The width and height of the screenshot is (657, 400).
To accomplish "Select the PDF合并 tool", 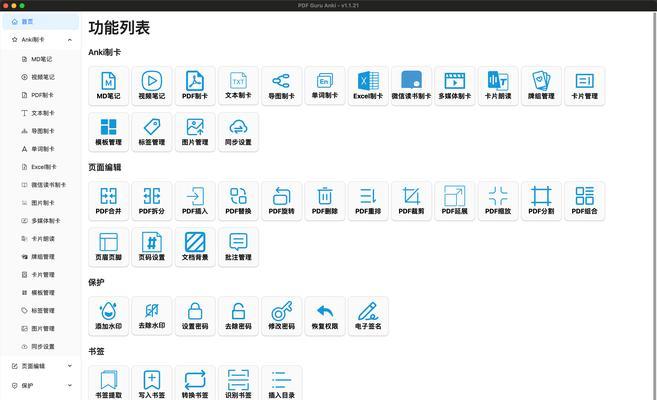I will pos(109,201).
